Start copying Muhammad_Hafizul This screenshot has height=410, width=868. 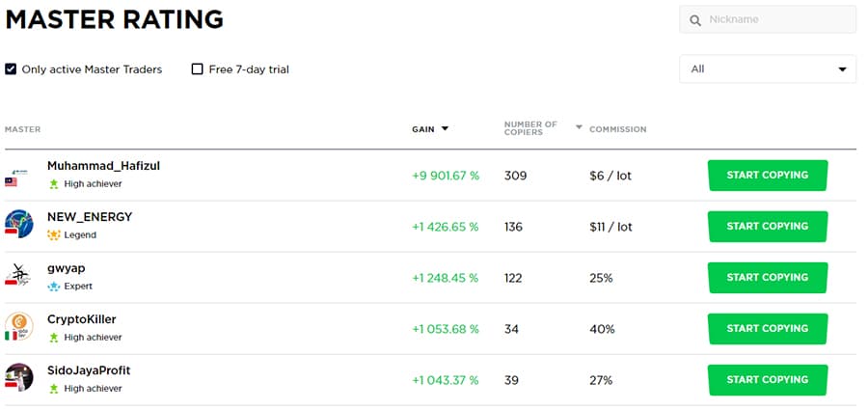767,176
